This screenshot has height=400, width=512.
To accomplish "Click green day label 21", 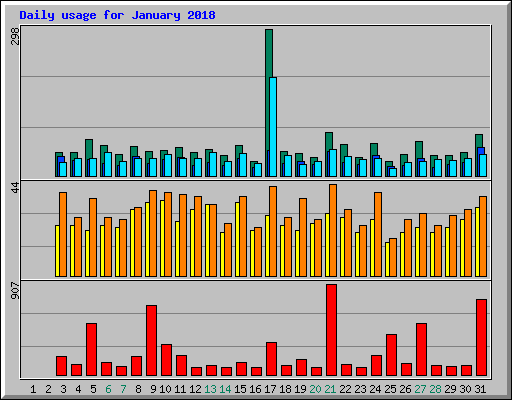I will pyautogui.click(x=330, y=389).
